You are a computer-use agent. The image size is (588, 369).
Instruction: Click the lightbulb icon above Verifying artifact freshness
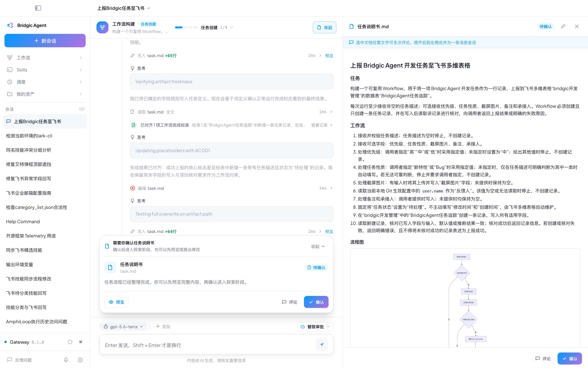click(x=133, y=68)
